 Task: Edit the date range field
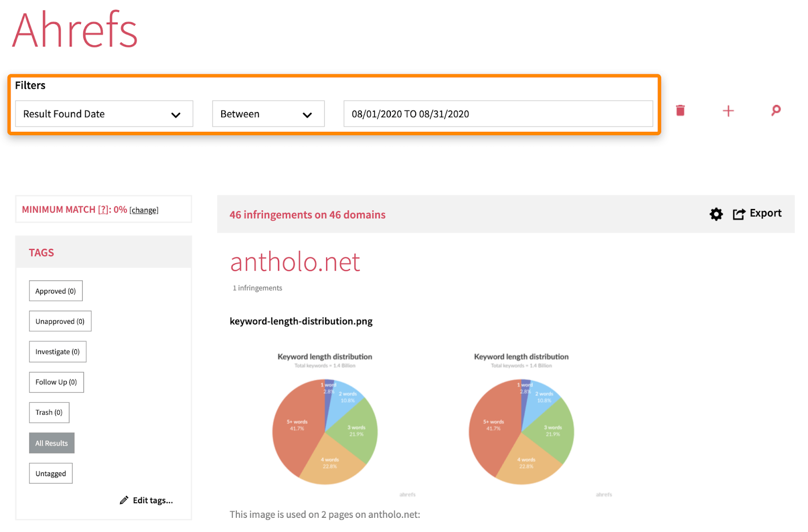[x=497, y=114]
